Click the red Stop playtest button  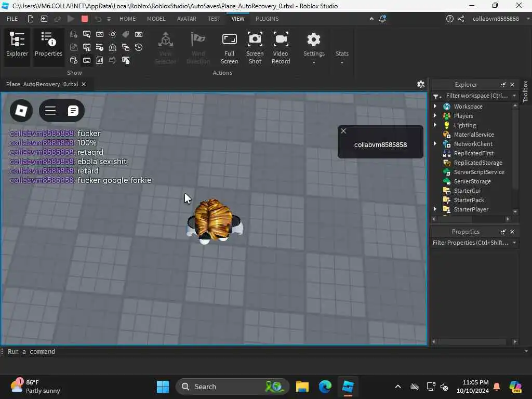point(85,19)
